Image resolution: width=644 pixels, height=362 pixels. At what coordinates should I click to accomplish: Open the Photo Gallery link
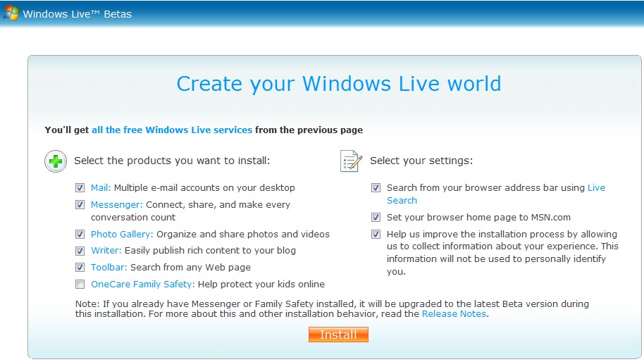point(122,234)
